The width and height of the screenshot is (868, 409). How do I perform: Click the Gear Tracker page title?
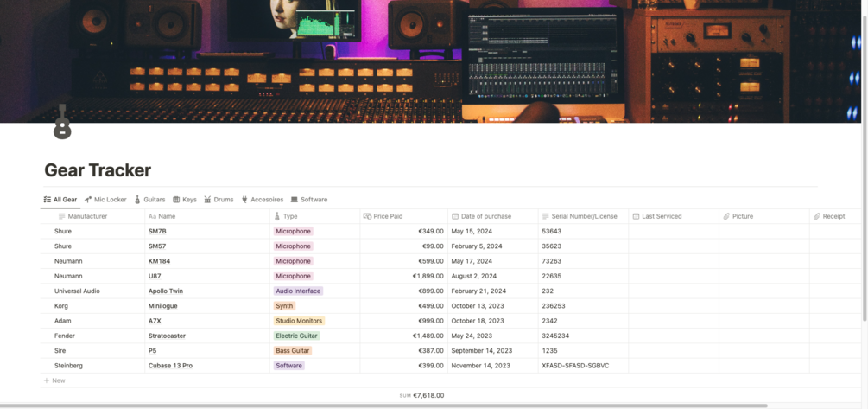coord(98,170)
